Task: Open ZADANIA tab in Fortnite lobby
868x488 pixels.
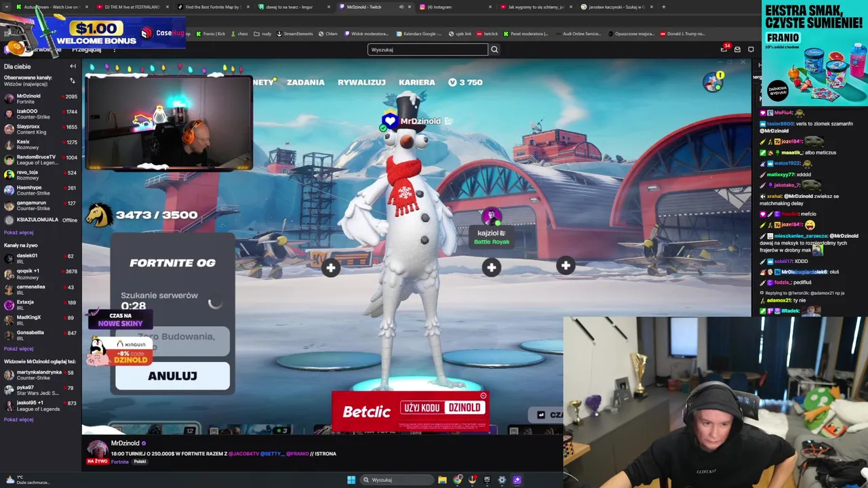Action: coord(305,82)
